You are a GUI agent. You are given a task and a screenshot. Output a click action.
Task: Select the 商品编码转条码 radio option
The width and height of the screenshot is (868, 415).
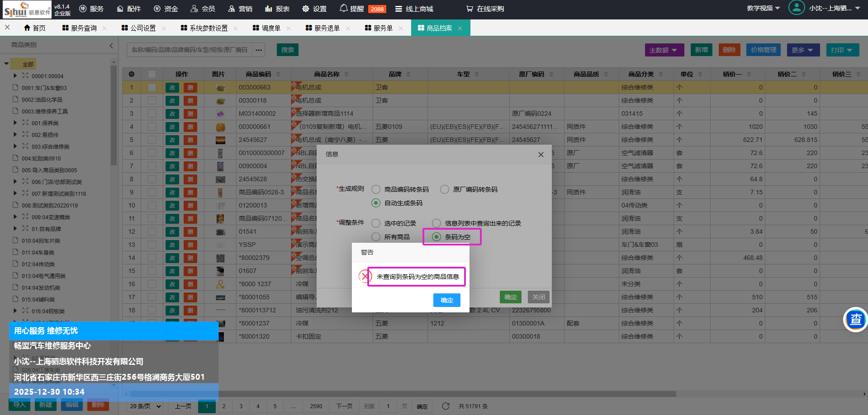click(376, 189)
